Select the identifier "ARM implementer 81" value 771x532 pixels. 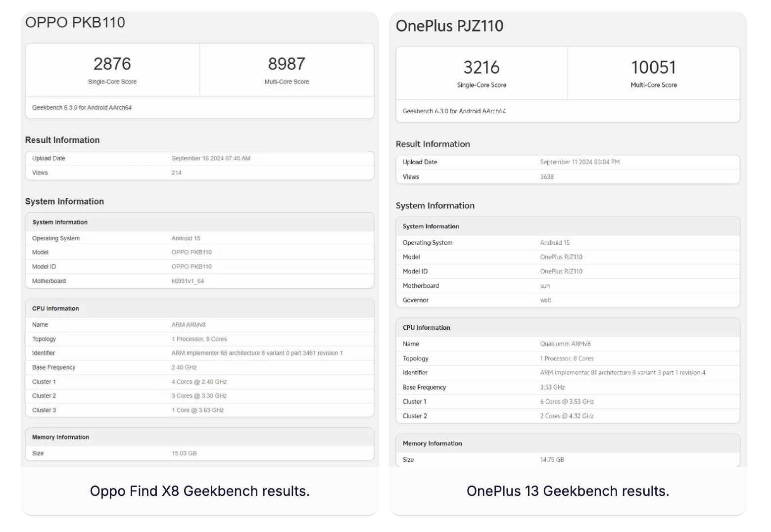pos(623,373)
